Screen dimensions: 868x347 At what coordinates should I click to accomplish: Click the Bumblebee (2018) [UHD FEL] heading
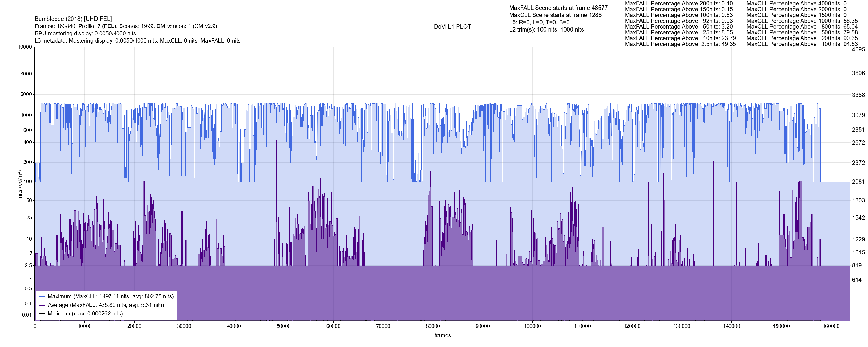pos(73,19)
